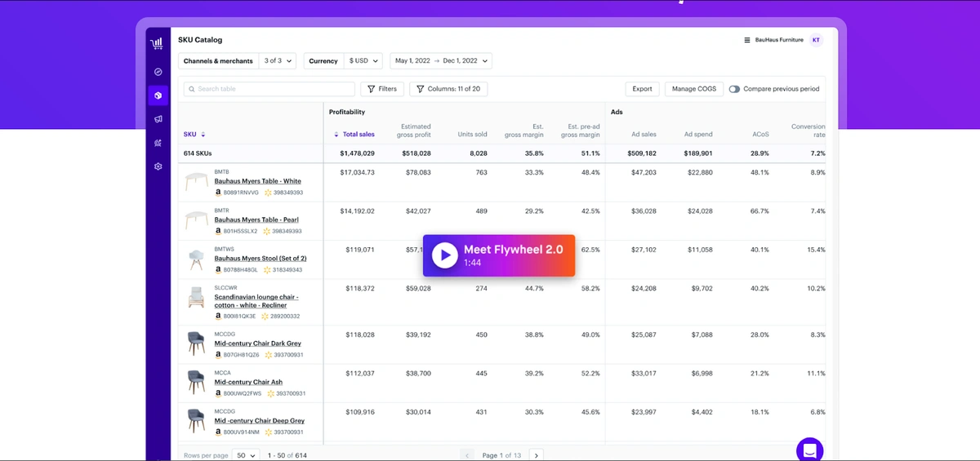980x461 pixels.
Task: Open the Rows per page 50 dropdown
Action: point(246,455)
